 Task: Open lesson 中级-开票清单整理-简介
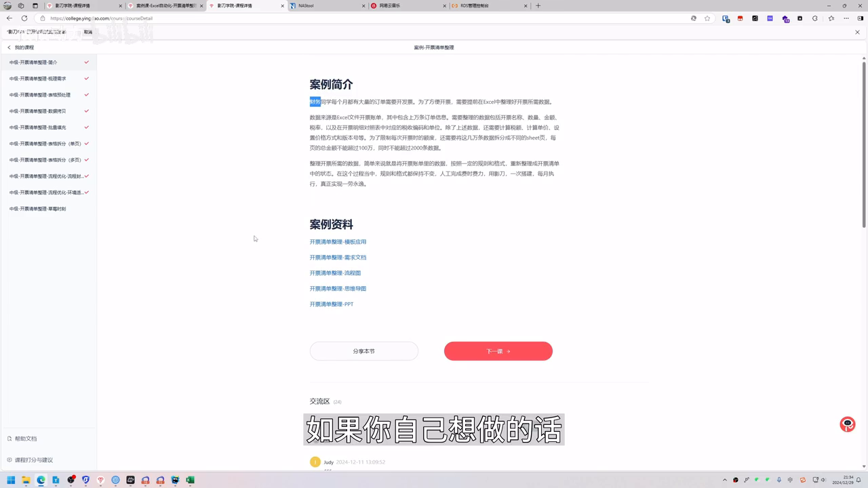tap(48, 62)
